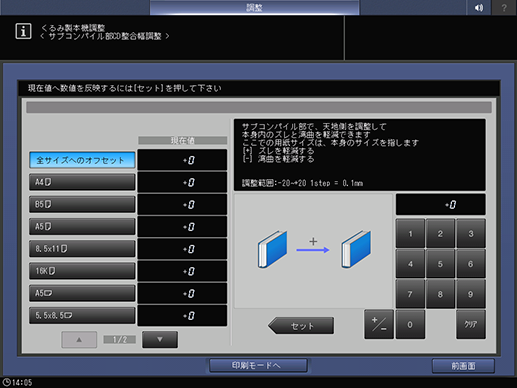This screenshot has width=517, height=388.
Task: Click the left book illustration icon
Action: pyautogui.click(x=272, y=249)
